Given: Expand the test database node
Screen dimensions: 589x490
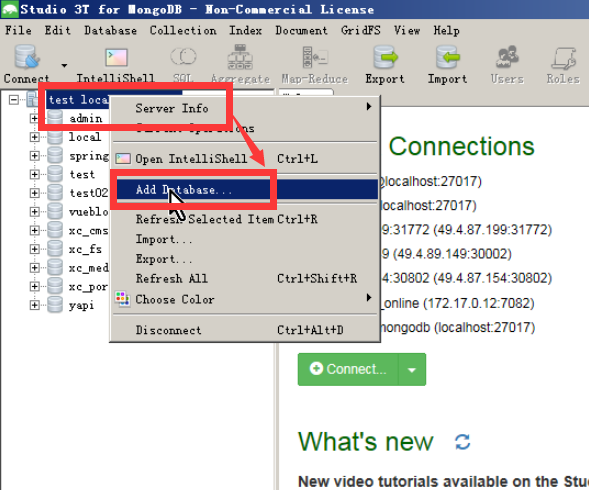Looking at the screenshot, I should click(x=34, y=174).
